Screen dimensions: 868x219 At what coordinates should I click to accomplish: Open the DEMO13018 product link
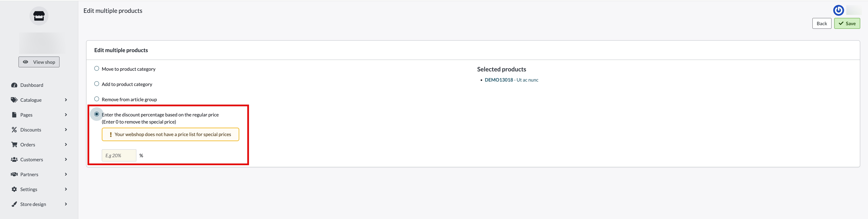[x=499, y=80]
